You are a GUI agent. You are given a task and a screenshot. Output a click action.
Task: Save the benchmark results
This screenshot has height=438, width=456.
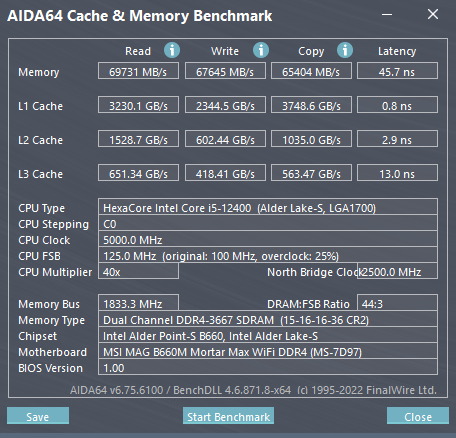[x=38, y=416]
